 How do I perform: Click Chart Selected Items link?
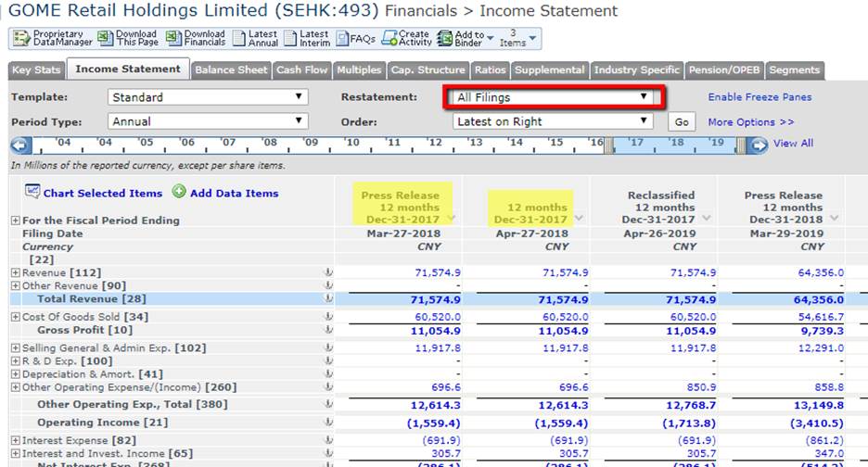[x=103, y=193]
